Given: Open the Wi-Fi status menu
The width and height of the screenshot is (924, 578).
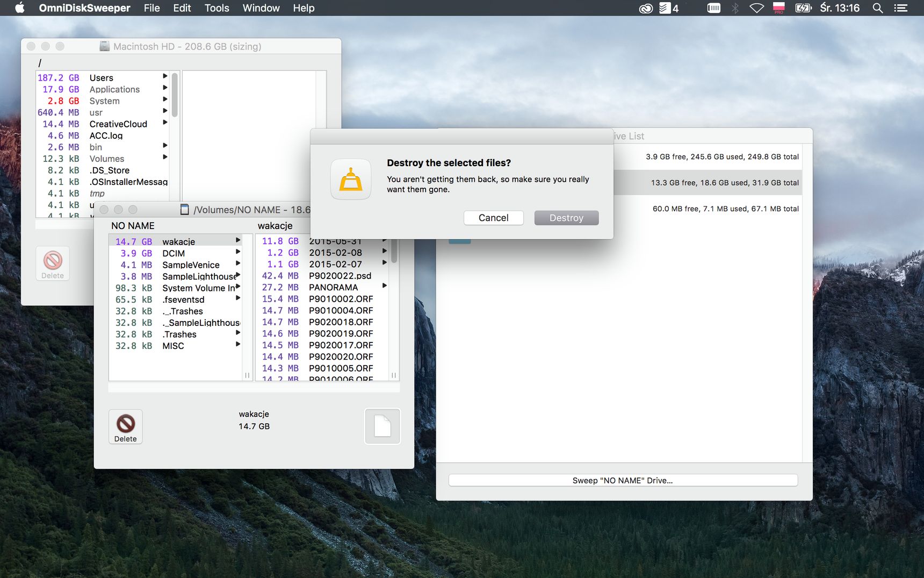Looking at the screenshot, I should point(757,8).
